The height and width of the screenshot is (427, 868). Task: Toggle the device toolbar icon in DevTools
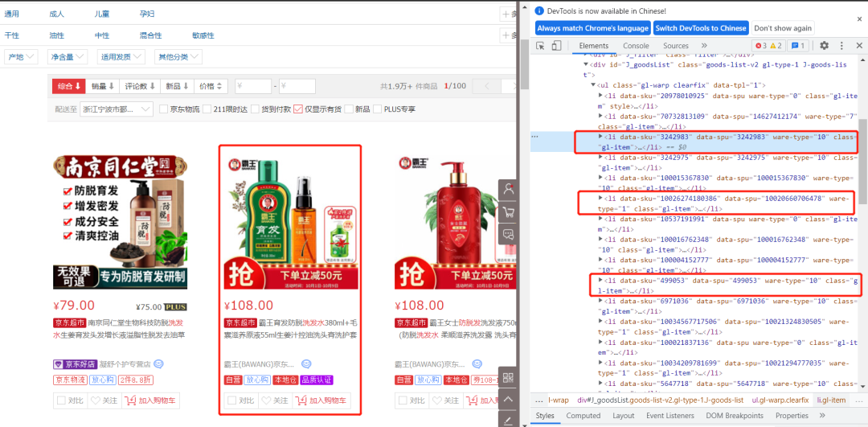click(556, 45)
